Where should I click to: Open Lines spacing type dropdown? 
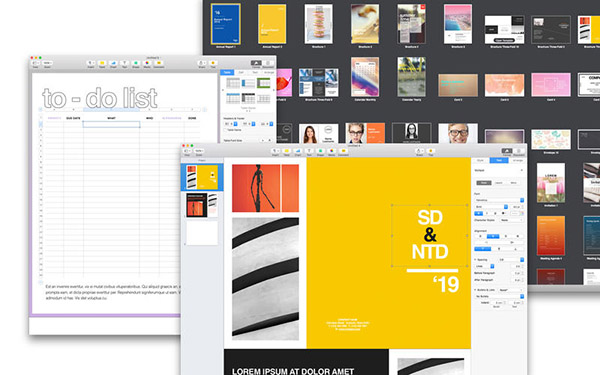(x=484, y=266)
